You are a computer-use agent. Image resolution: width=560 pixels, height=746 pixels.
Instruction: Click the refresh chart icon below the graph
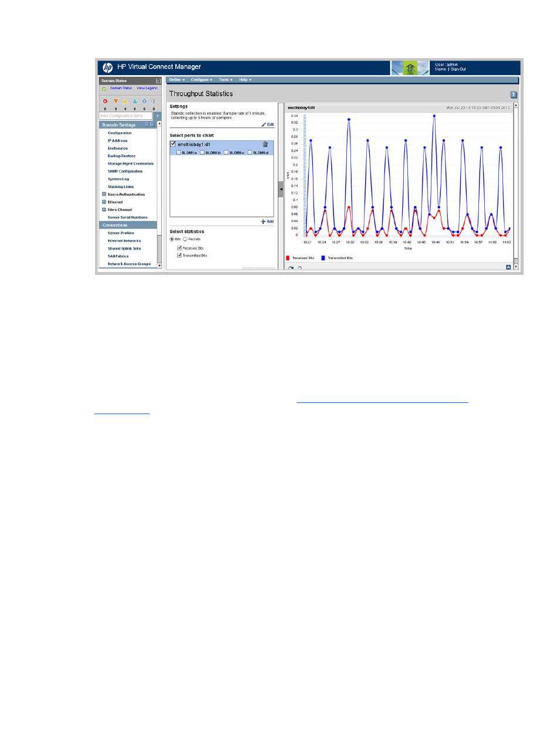pos(291,268)
